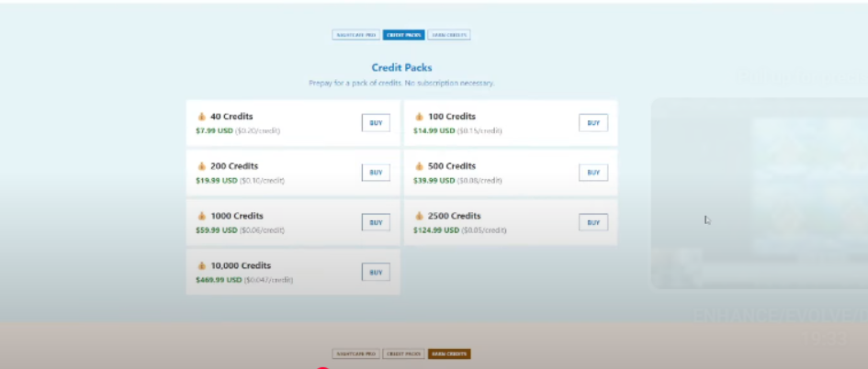
Task: Buy the 10,000 Credits pack
Action: (376, 273)
